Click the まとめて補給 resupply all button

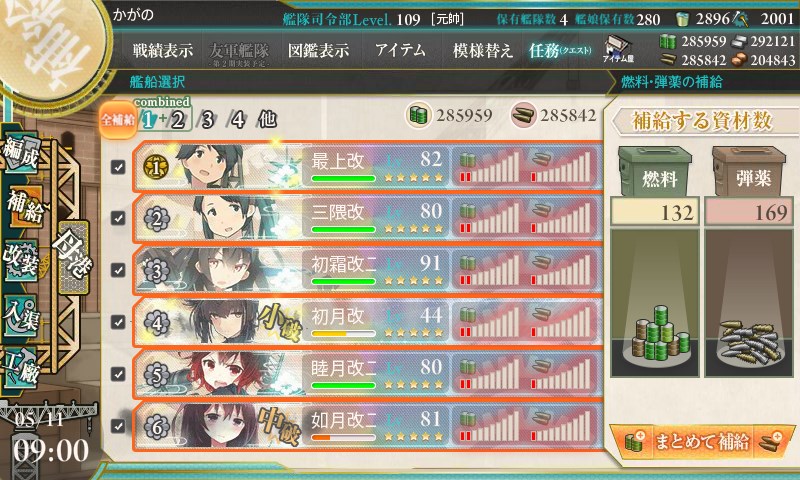[702, 441]
